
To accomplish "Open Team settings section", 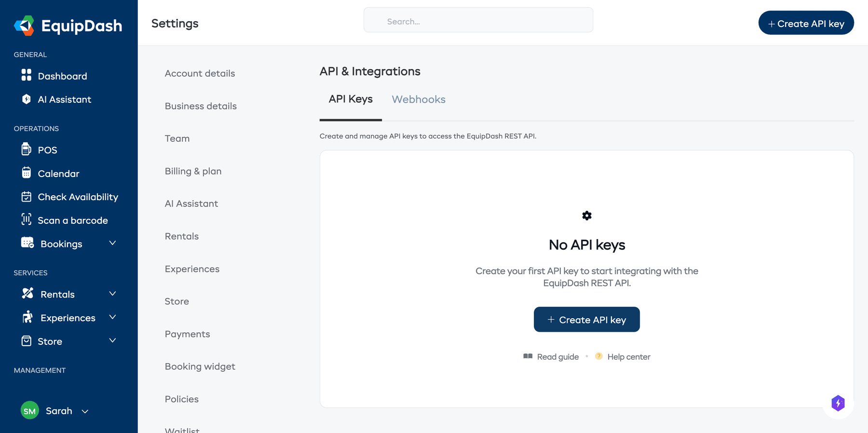I will [177, 138].
